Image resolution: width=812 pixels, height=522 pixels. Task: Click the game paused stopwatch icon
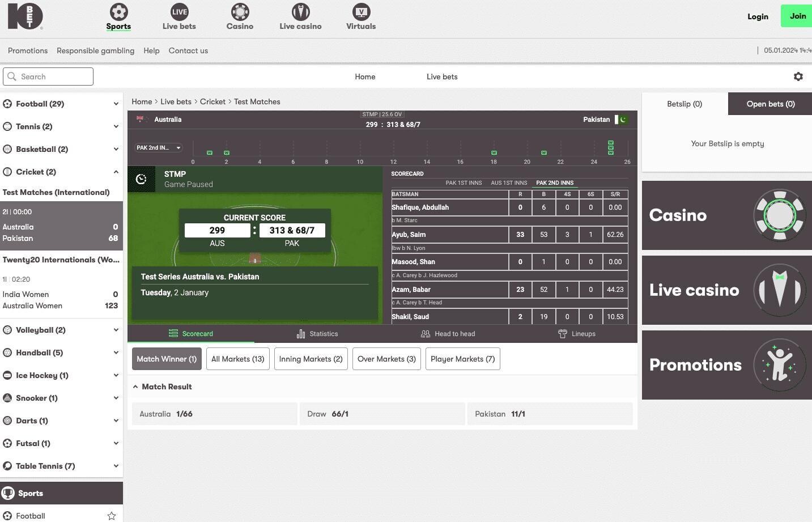click(x=141, y=179)
